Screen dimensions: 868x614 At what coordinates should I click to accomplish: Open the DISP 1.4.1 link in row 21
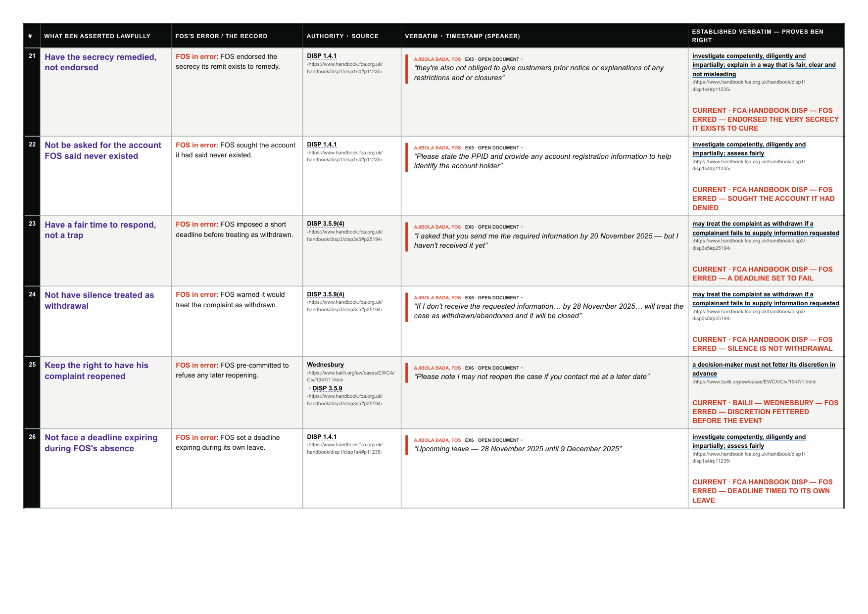tap(322, 56)
